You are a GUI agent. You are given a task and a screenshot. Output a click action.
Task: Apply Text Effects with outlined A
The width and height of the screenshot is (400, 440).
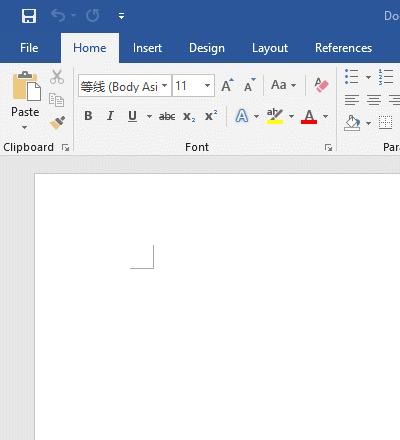point(242,116)
